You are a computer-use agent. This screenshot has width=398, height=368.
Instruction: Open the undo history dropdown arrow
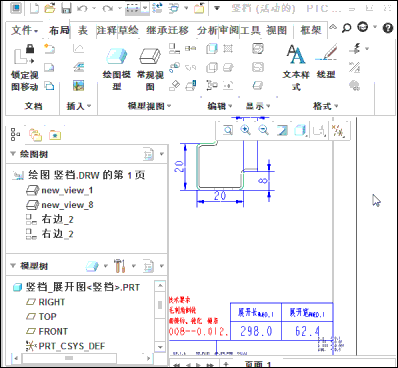94,8
